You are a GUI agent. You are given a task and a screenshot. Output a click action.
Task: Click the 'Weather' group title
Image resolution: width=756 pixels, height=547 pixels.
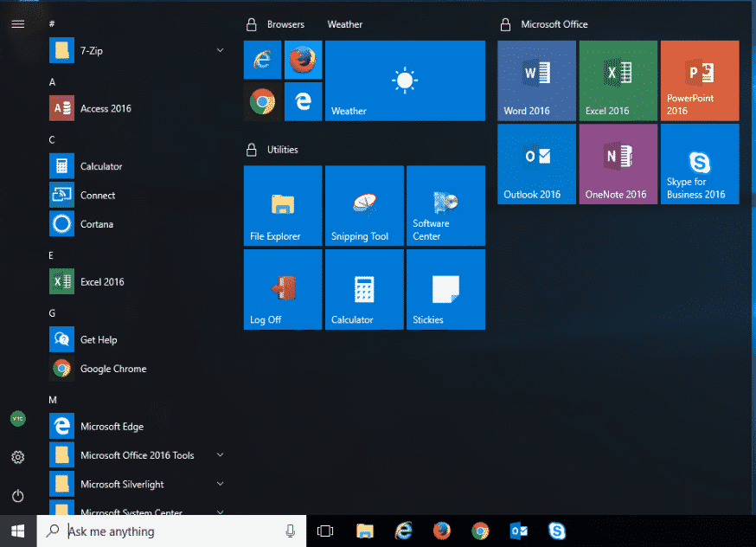[345, 24]
